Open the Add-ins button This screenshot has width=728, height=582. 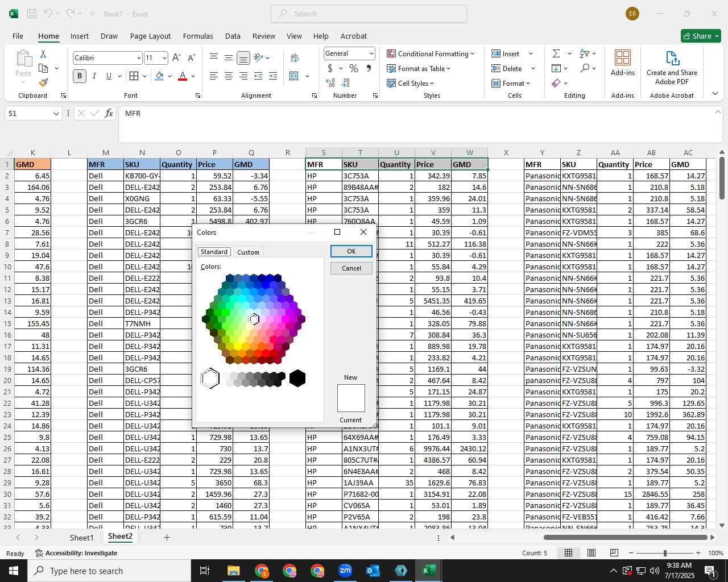(623, 63)
